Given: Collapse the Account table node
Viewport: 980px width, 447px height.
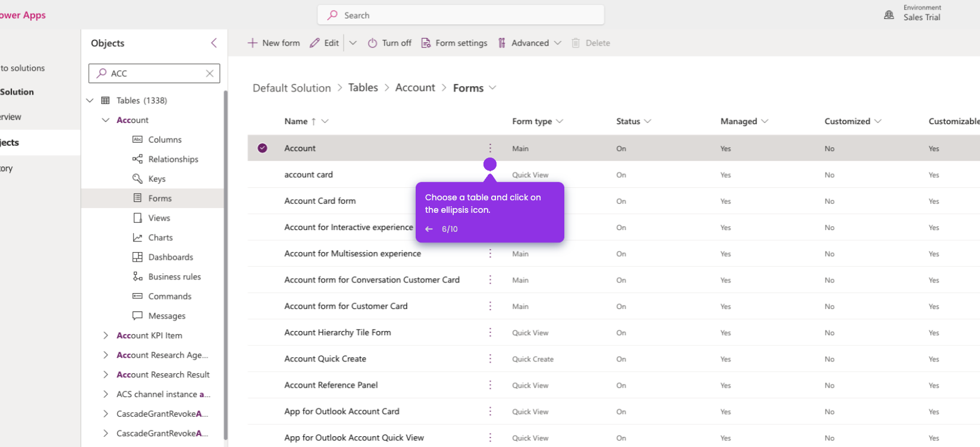Looking at the screenshot, I should coord(106,120).
